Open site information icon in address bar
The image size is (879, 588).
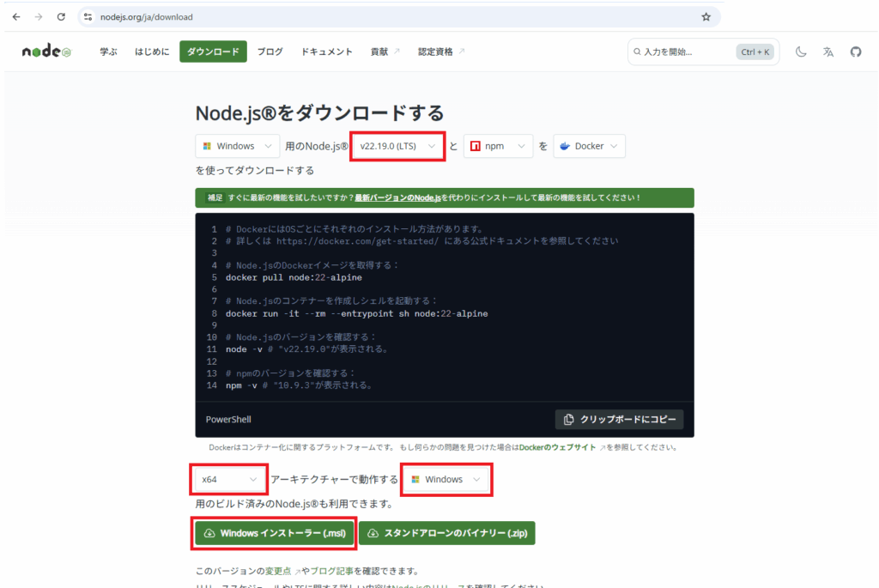tap(88, 17)
